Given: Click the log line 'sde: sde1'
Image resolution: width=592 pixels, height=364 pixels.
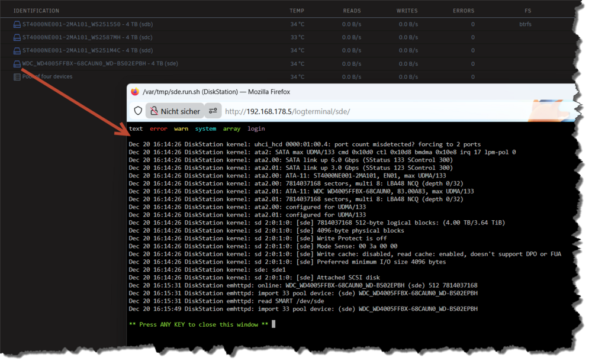Looking at the screenshot, I should [x=207, y=270].
